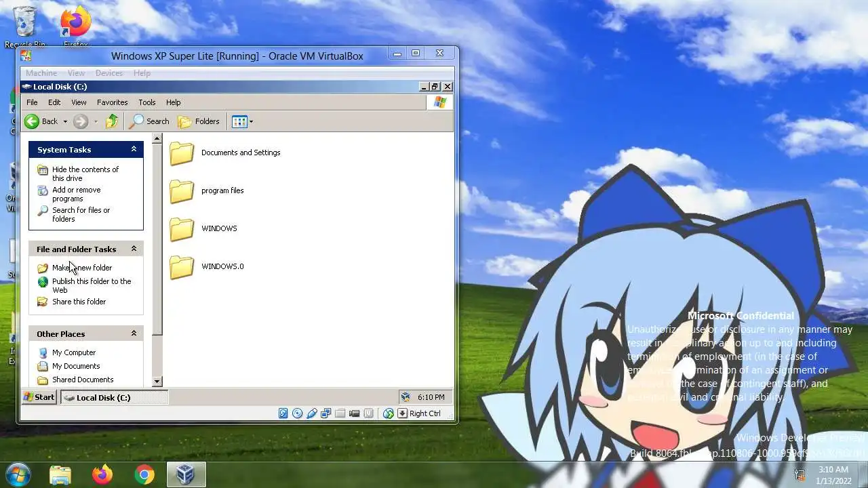The width and height of the screenshot is (868, 488).
Task: Go up one folder level
Action: click(112, 121)
